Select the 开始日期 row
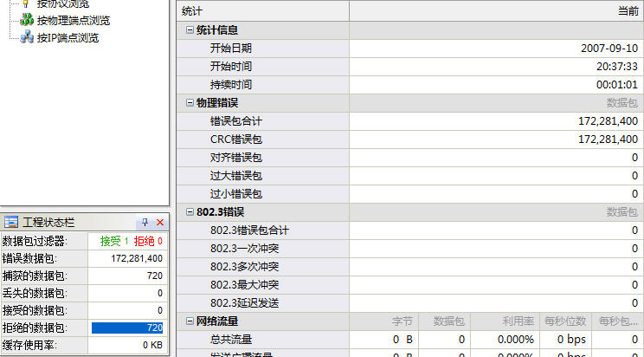 (410, 49)
